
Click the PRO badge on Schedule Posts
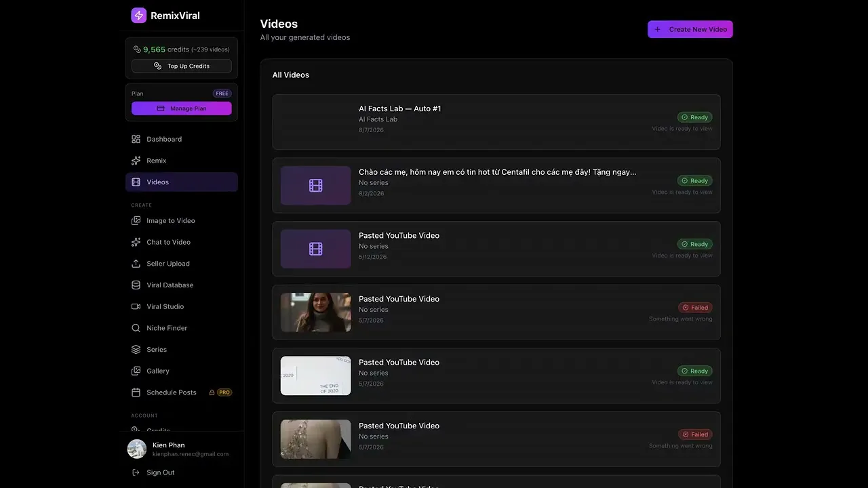click(x=224, y=392)
